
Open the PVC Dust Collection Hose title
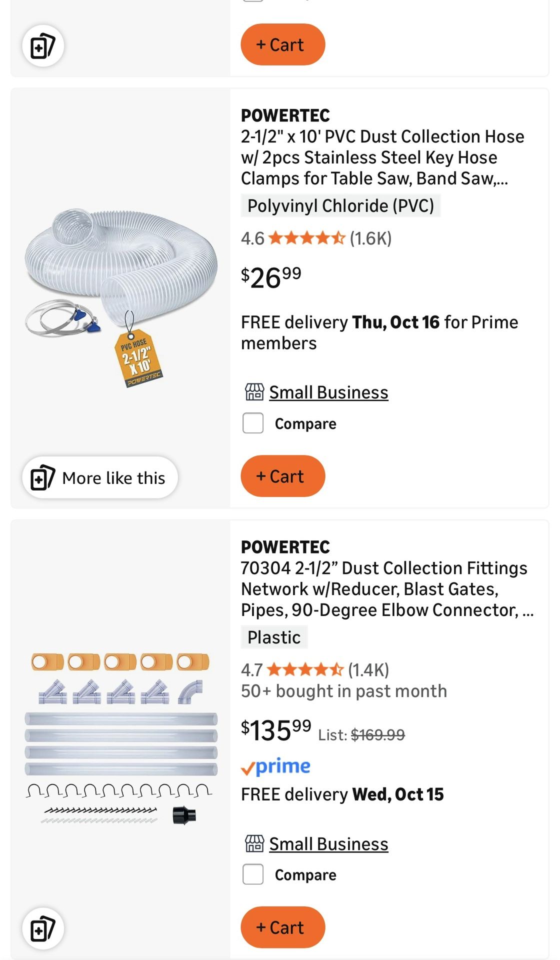382,157
